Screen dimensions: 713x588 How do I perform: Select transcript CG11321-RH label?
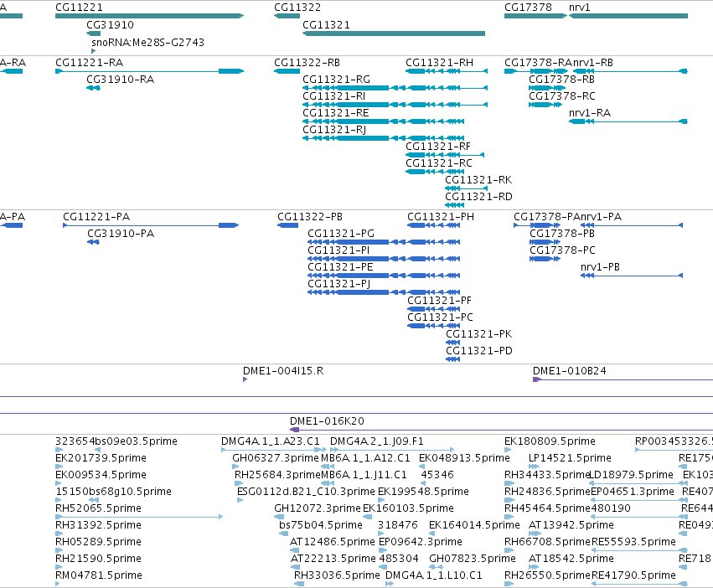(439, 63)
